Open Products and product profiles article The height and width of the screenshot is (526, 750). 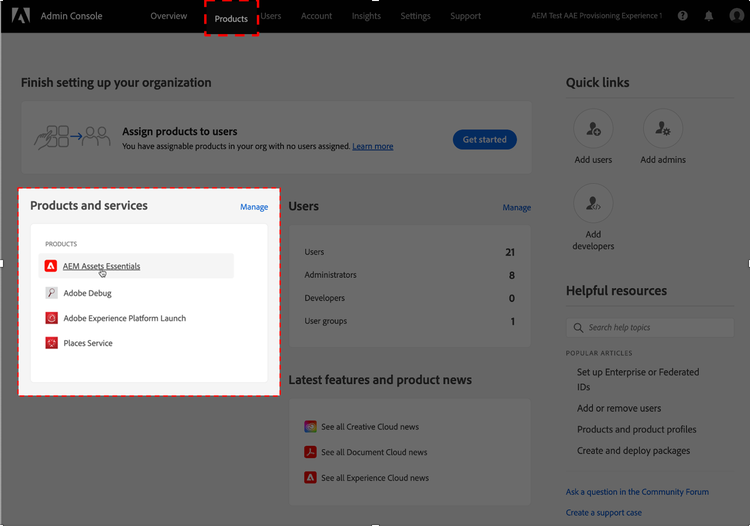tap(637, 429)
